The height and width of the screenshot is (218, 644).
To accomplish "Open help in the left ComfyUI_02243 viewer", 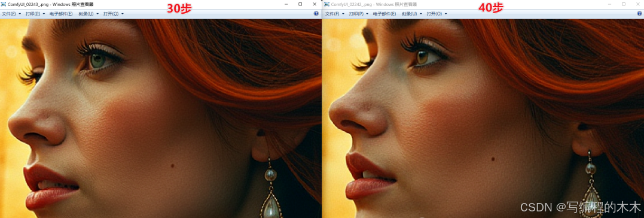I will click(316, 14).
